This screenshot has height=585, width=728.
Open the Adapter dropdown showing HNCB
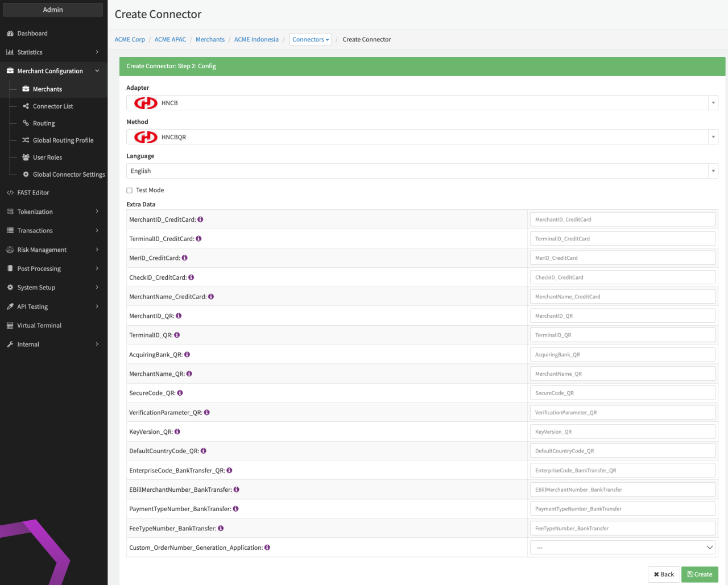tap(421, 103)
